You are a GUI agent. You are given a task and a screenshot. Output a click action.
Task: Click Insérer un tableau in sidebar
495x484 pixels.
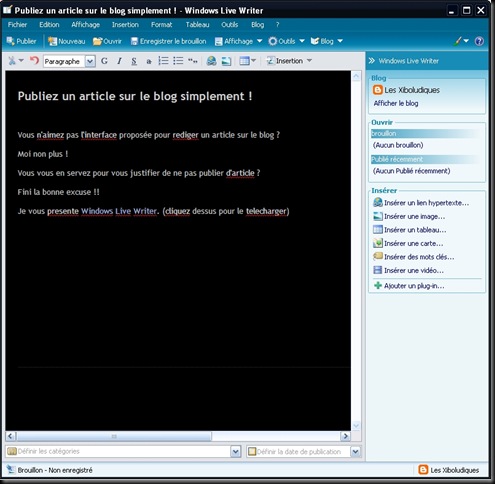click(410, 230)
